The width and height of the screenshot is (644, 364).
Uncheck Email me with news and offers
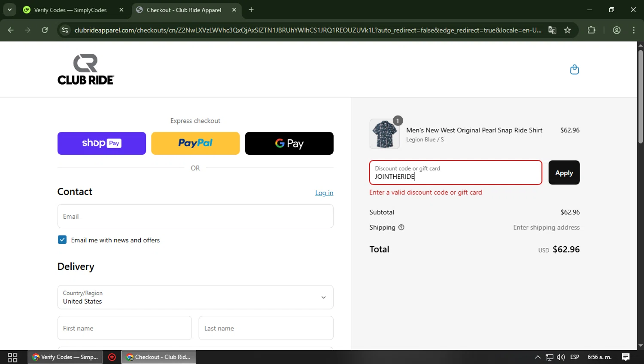pos(62,240)
